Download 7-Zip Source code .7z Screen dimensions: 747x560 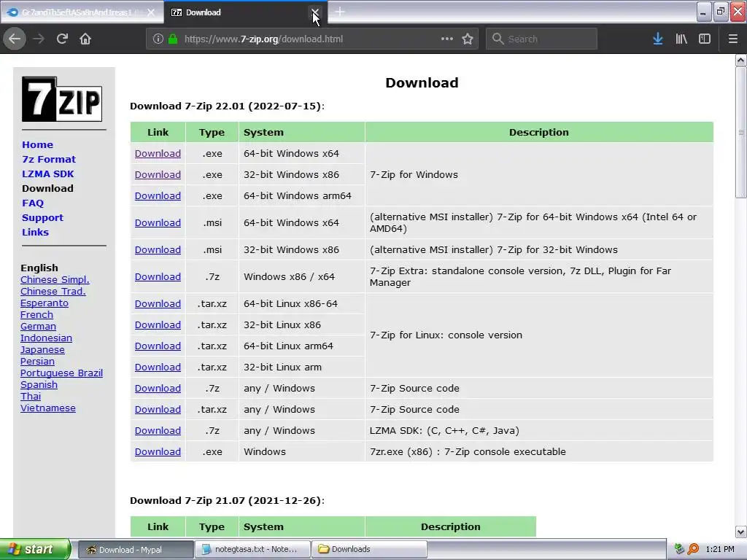(x=158, y=389)
